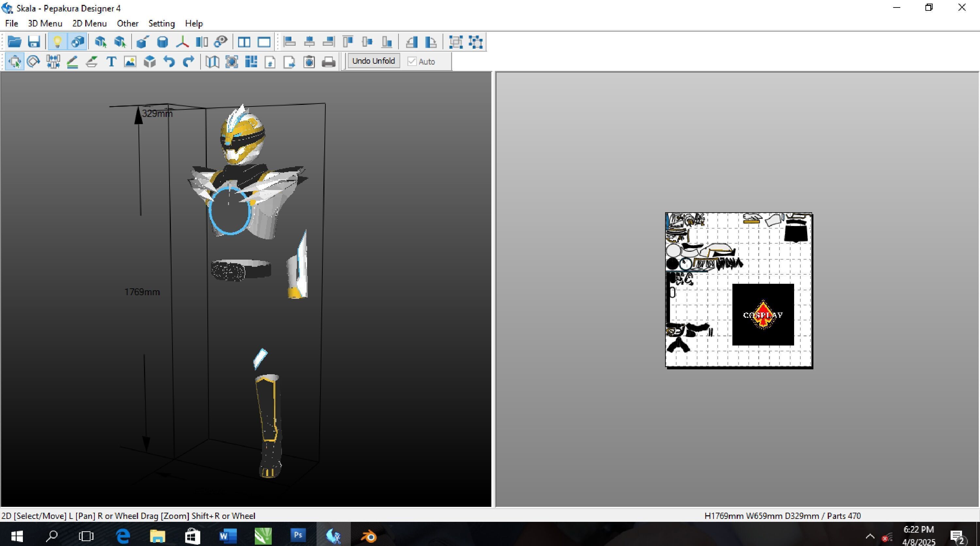Click the align horizontal center icon
The width and height of the screenshot is (980, 546).
click(309, 41)
